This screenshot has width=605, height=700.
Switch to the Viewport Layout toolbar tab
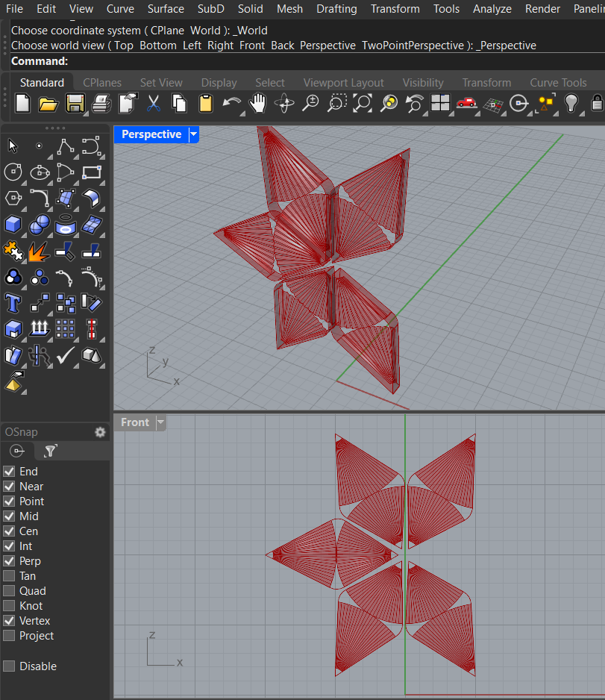(344, 83)
